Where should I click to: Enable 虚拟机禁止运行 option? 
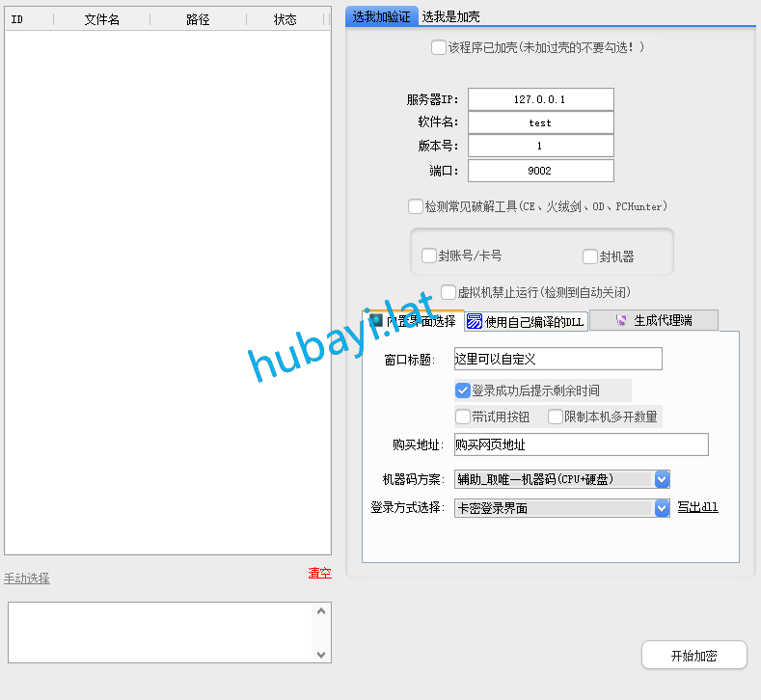pos(448,292)
